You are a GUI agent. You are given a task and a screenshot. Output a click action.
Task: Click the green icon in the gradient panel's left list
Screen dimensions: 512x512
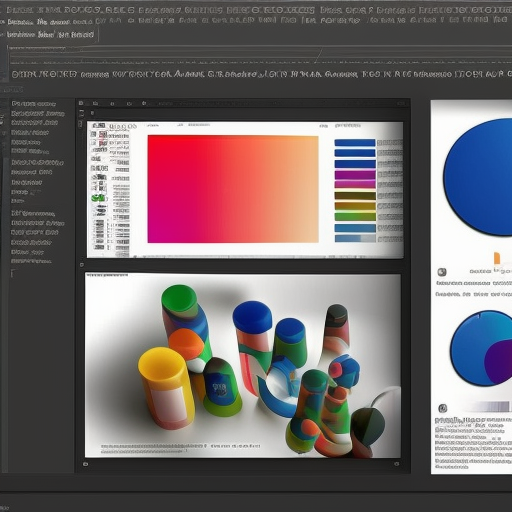click(x=98, y=198)
